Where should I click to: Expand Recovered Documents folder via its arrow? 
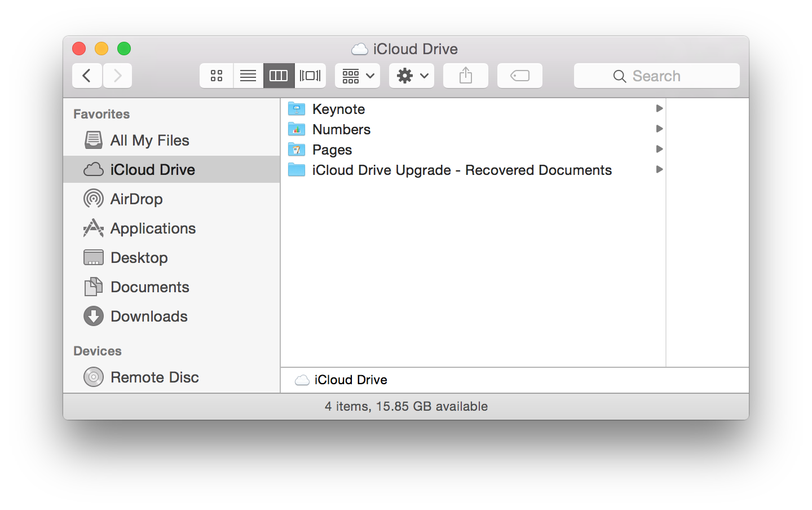click(659, 169)
